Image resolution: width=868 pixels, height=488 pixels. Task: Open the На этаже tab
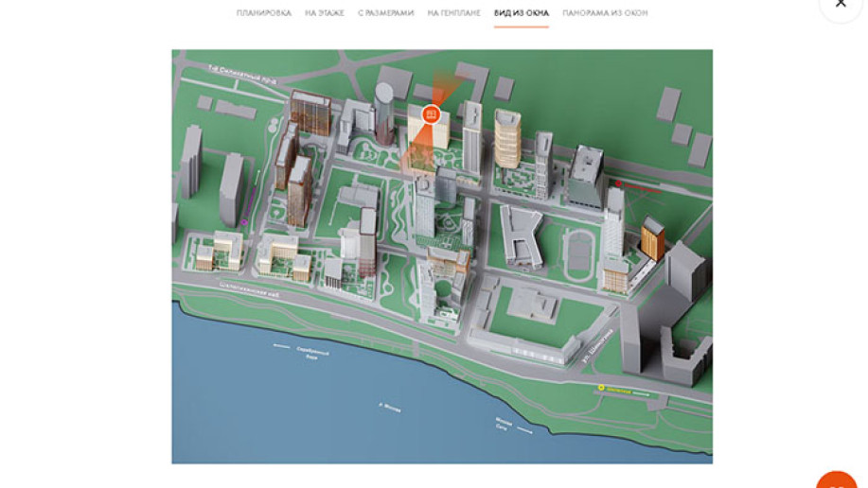[x=324, y=13]
